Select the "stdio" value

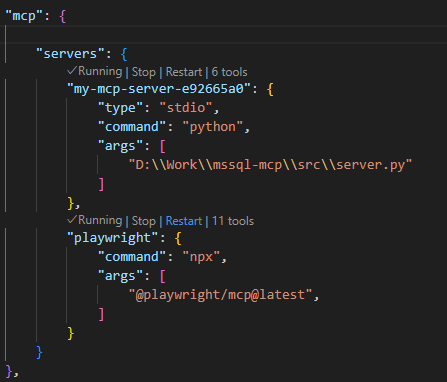coord(186,108)
